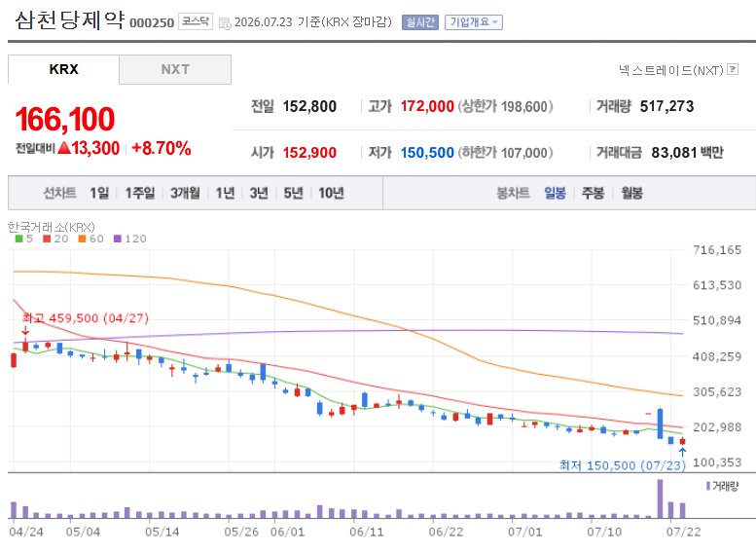Switch to the NXT tab
Viewport: 756px width, 552px height.
tap(175, 69)
